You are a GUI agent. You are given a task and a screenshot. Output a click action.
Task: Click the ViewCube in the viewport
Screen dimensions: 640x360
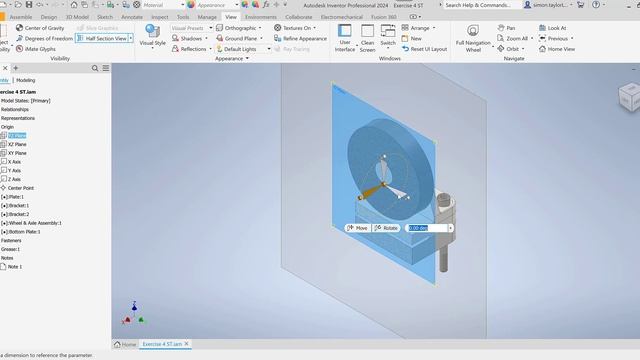coord(630,96)
